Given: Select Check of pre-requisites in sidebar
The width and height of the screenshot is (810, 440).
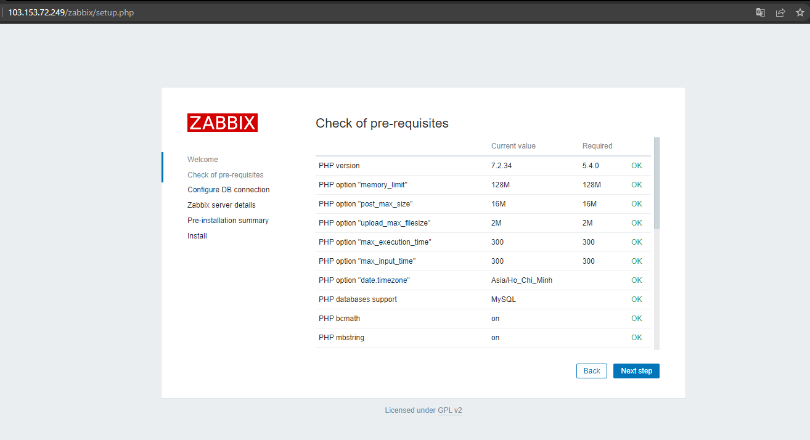Looking at the screenshot, I should [x=225, y=175].
